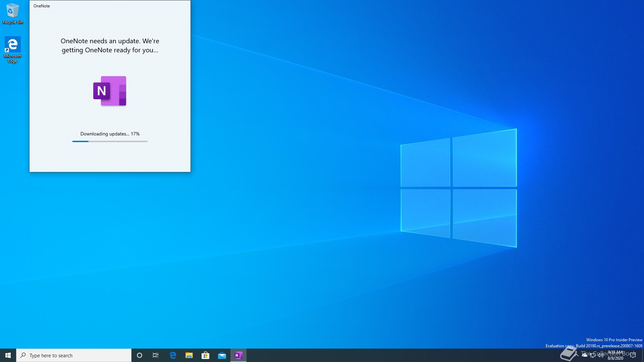The height and width of the screenshot is (362, 644).
Task: Focus the 'Type here to search' box
Action: (74, 355)
